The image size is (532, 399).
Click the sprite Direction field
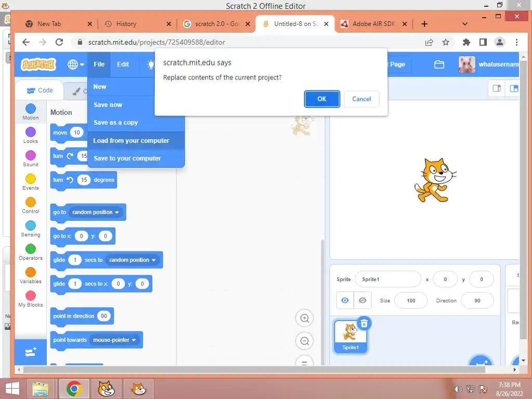[477, 301]
